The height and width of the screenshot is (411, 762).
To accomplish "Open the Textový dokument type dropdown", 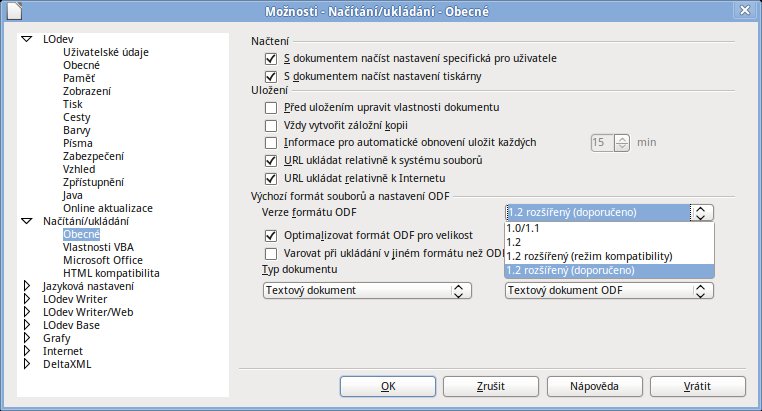I will pos(367,291).
